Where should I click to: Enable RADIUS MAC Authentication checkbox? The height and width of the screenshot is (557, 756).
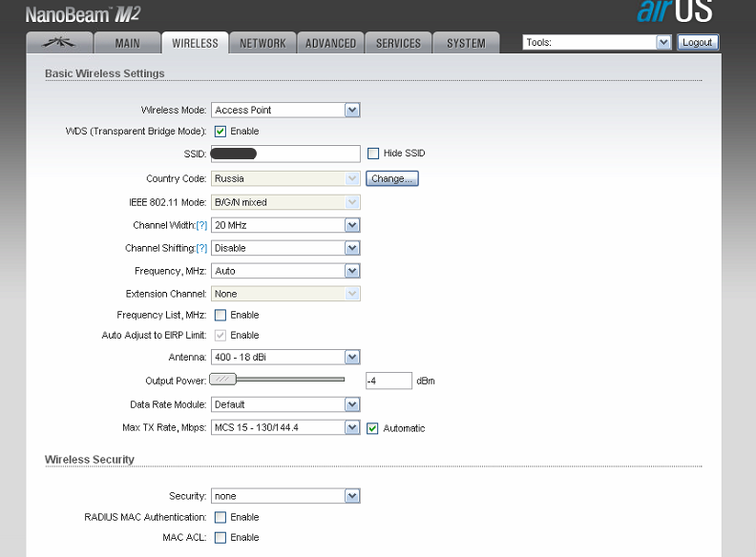pos(220,517)
